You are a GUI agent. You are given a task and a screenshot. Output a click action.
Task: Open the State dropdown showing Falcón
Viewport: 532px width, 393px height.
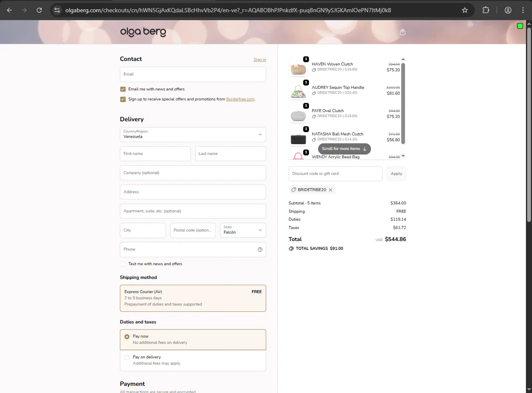pyautogui.click(x=243, y=230)
